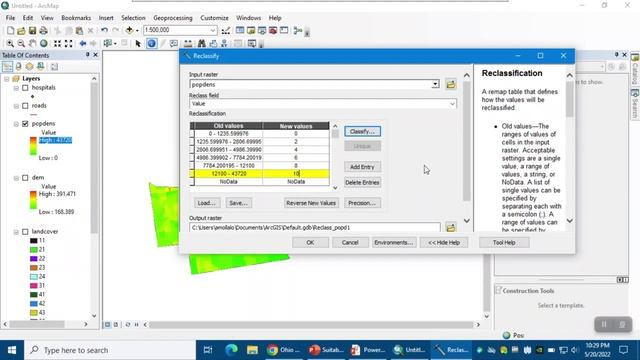The image size is (640, 360).
Task: Click Add Entry button
Action: pyautogui.click(x=362, y=167)
